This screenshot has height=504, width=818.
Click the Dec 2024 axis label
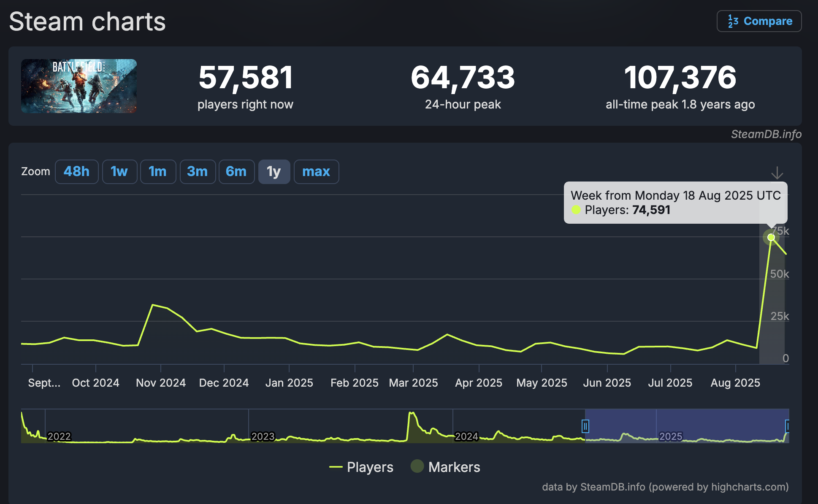pyautogui.click(x=224, y=382)
